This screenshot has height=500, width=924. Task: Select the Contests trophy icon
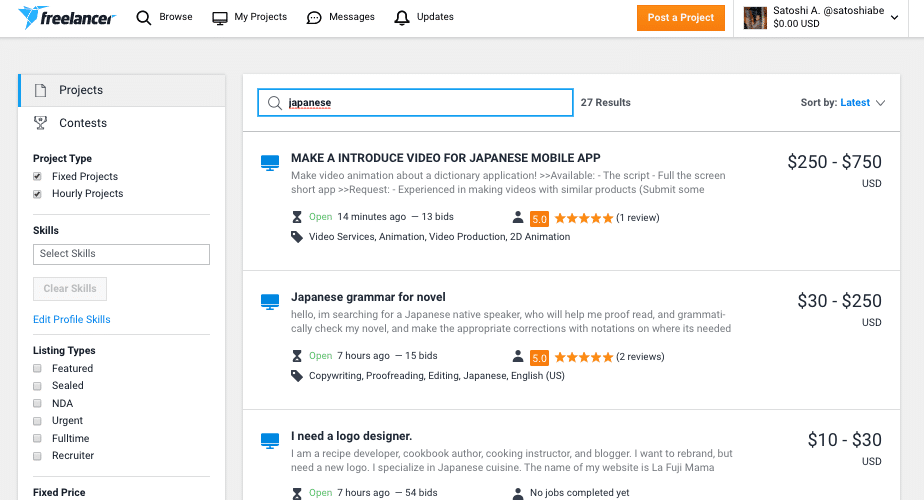pyautogui.click(x=41, y=123)
